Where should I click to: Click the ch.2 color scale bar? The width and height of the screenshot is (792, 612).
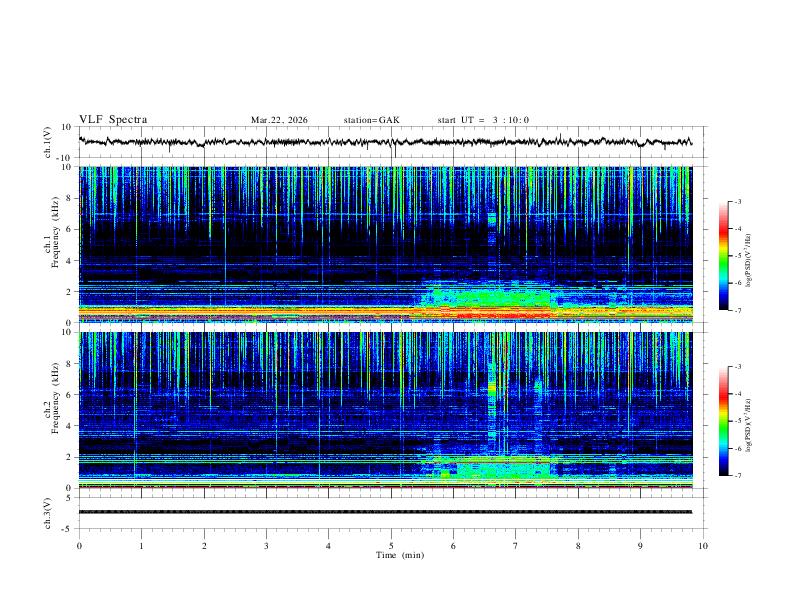pyautogui.click(x=724, y=421)
